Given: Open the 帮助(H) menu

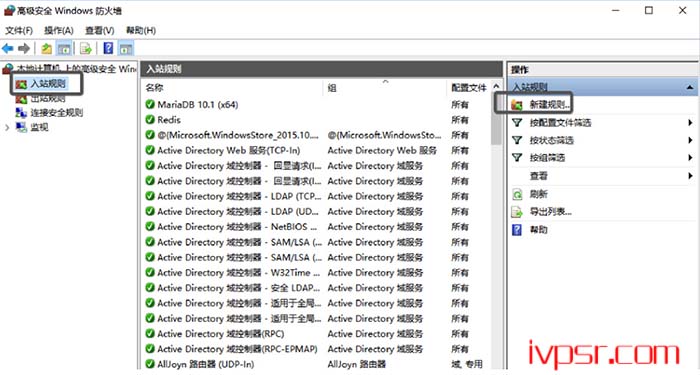Looking at the screenshot, I should click(x=141, y=30).
